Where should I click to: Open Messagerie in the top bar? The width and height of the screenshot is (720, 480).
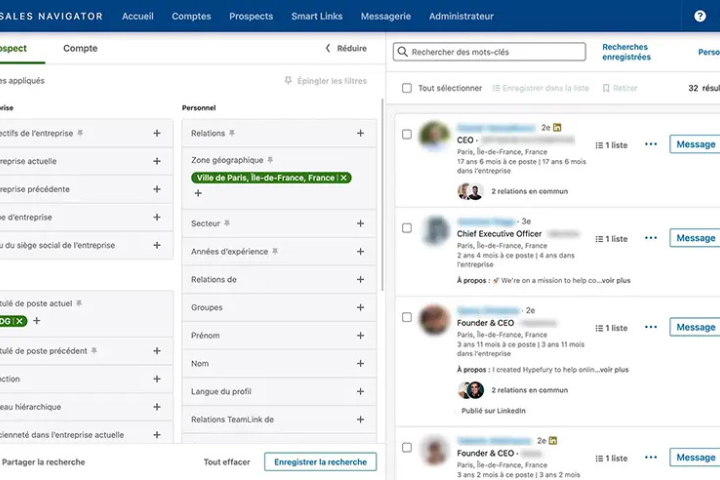tap(386, 16)
